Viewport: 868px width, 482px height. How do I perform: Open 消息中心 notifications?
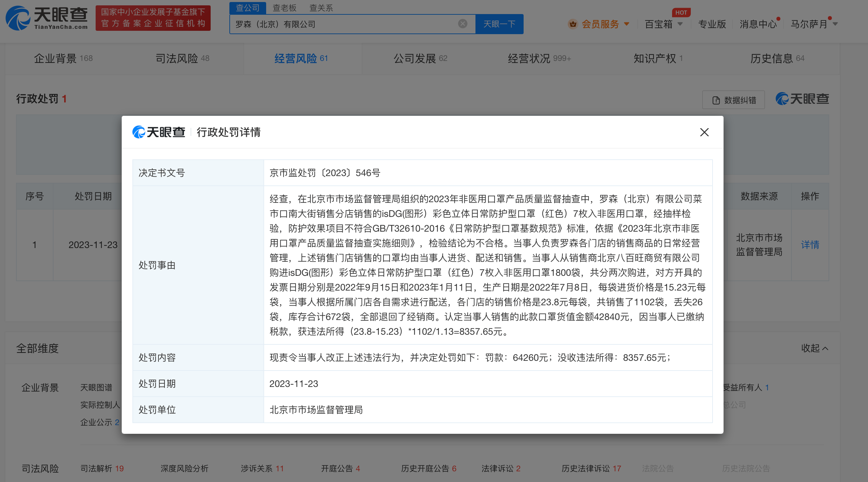[x=758, y=24]
